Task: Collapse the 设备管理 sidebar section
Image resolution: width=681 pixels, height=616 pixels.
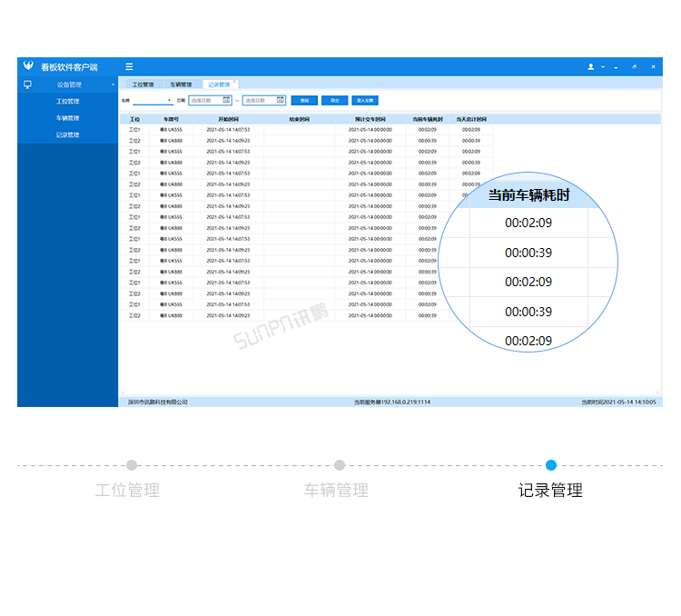Action: pos(113,84)
